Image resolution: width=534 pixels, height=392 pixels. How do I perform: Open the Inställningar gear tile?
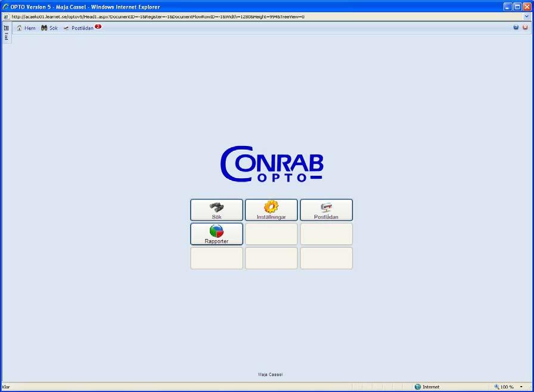(271, 210)
